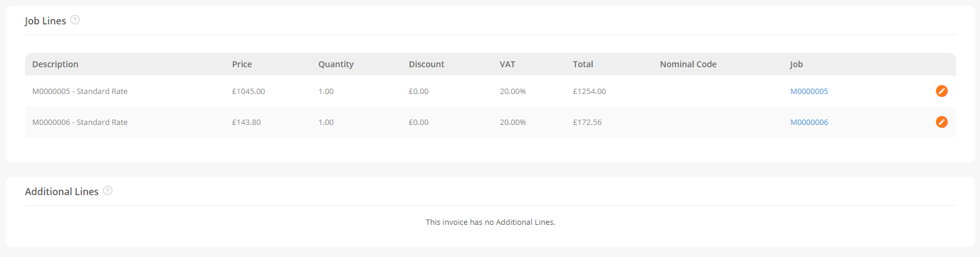Select M0000005 - Standard Rate description
This screenshot has width=980, height=257.
pyautogui.click(x=80, y=91)
